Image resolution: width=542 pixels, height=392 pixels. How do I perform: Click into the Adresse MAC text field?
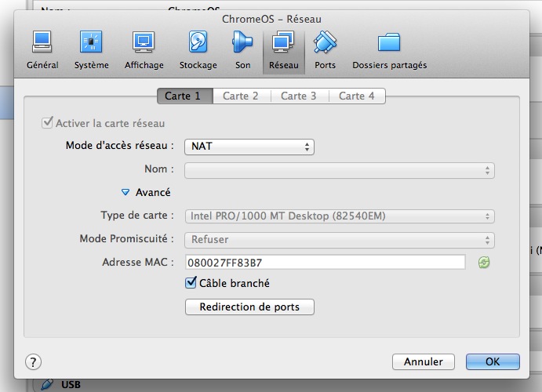coord(325,263)
